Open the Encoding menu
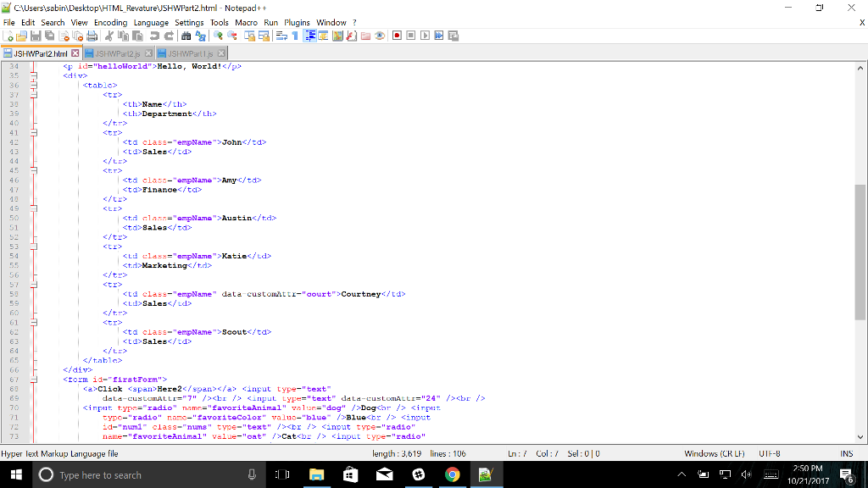Image resolution: width=868 pixels, height=488 pixels. tap(110, 23)
